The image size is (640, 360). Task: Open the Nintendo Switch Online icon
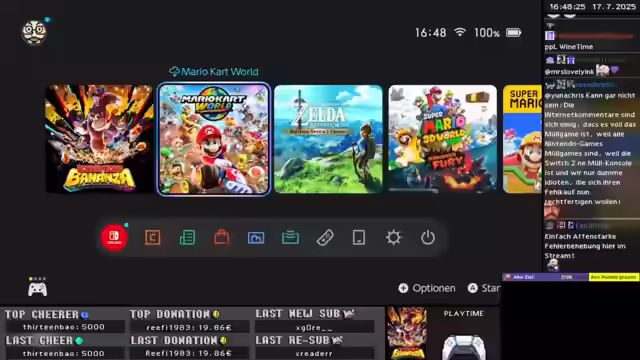(114, 237)
